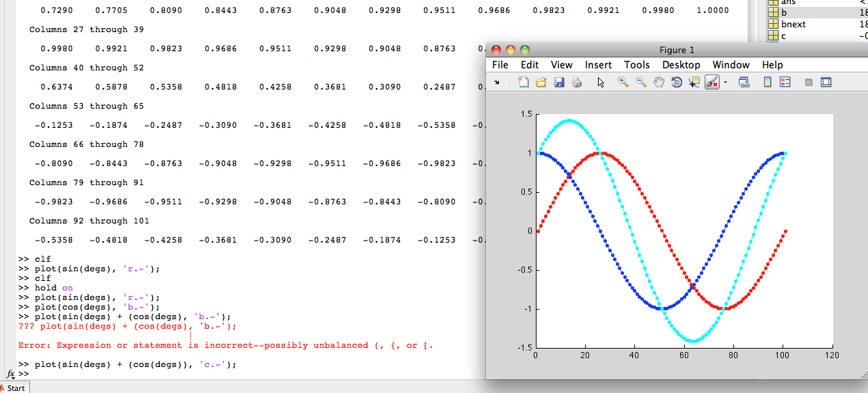Open the Help menu in Figure 1

[x=772, y=65]
